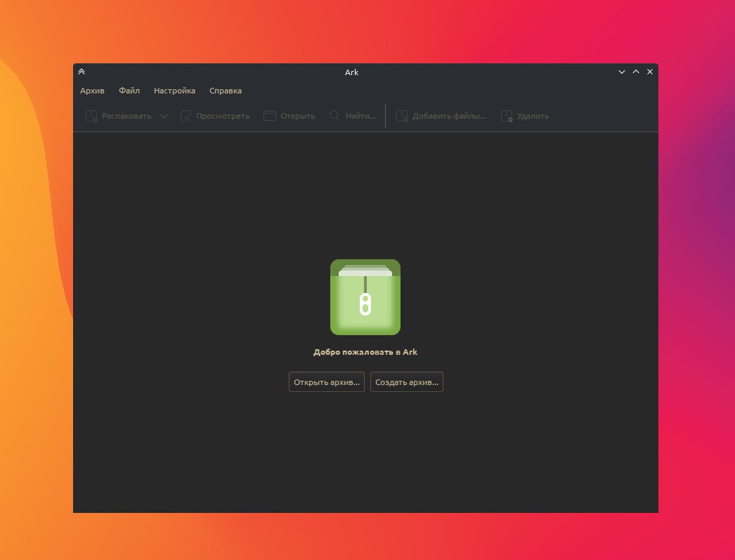Close the Ark window
Screen dimensions: 735x560
650,72
